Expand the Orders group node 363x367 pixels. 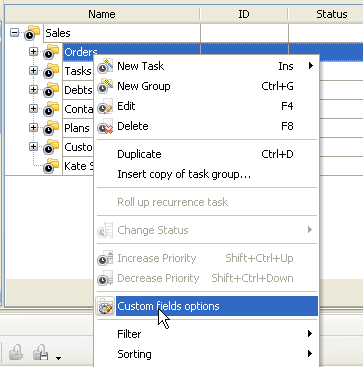pos(33,52)
